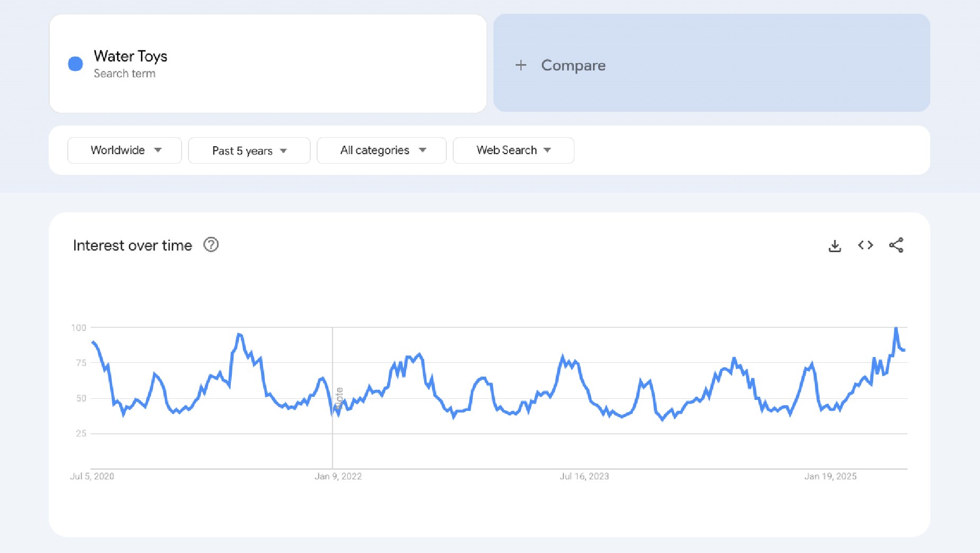Image resolution: width=980 pixels, height=553 pixels.
Task: Open the Web Search type dropdown
Action: coord(514,150)
